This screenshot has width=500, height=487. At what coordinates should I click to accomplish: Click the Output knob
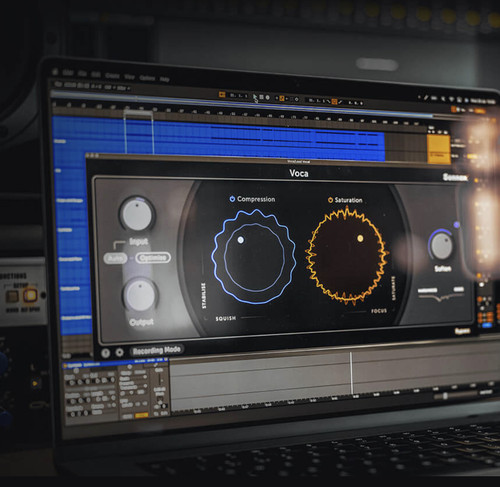pyautogui.click(x=140, y=295)
